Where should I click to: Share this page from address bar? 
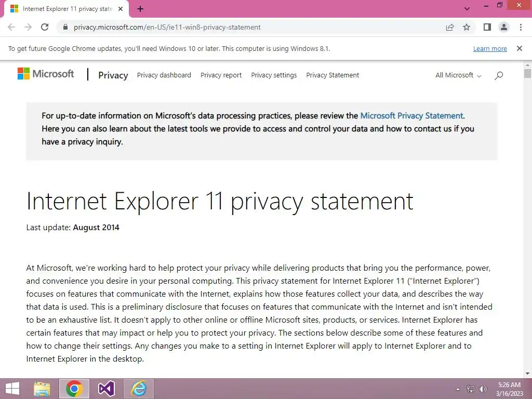click(450, 27)
